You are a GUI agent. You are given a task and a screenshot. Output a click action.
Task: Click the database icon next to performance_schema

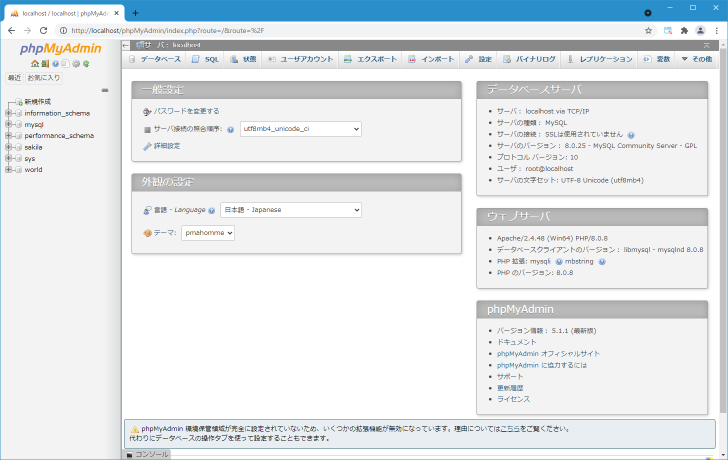19,136
